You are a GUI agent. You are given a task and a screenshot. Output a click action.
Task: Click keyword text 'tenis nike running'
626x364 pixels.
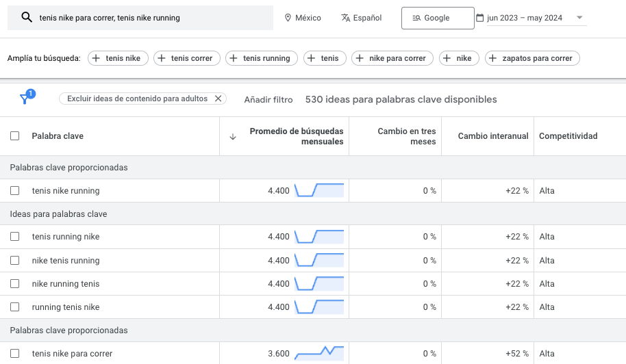pos(66,191)
